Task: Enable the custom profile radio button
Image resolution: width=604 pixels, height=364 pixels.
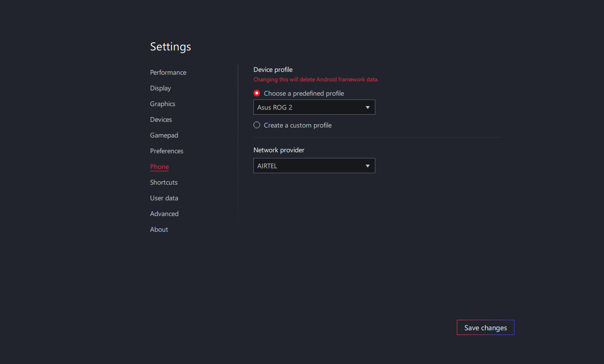Action: (257, 125)
